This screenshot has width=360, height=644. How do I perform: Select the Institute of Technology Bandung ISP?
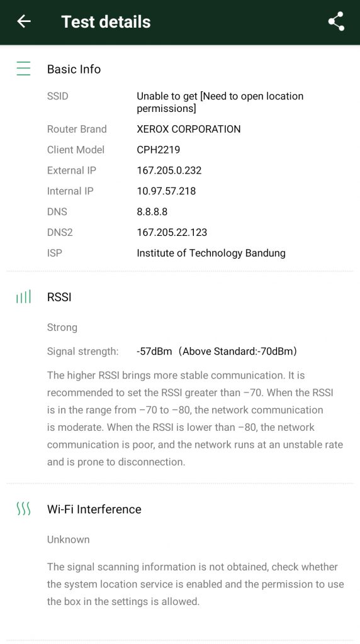[211, 253]
